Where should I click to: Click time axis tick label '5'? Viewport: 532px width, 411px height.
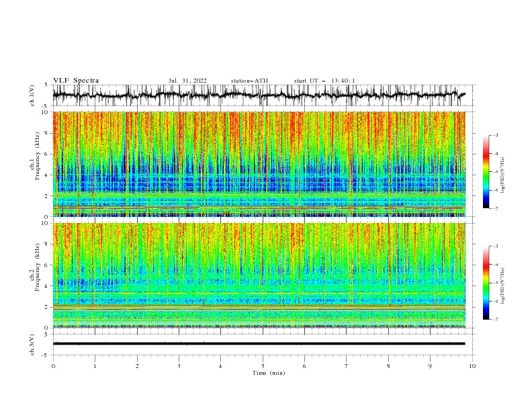pos(263,366)
